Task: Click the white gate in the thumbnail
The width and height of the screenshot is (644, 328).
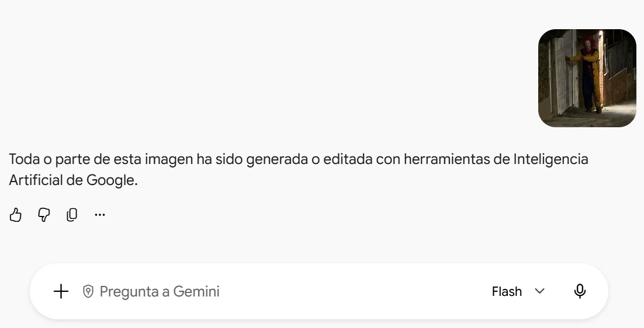Action: point(563,74)
